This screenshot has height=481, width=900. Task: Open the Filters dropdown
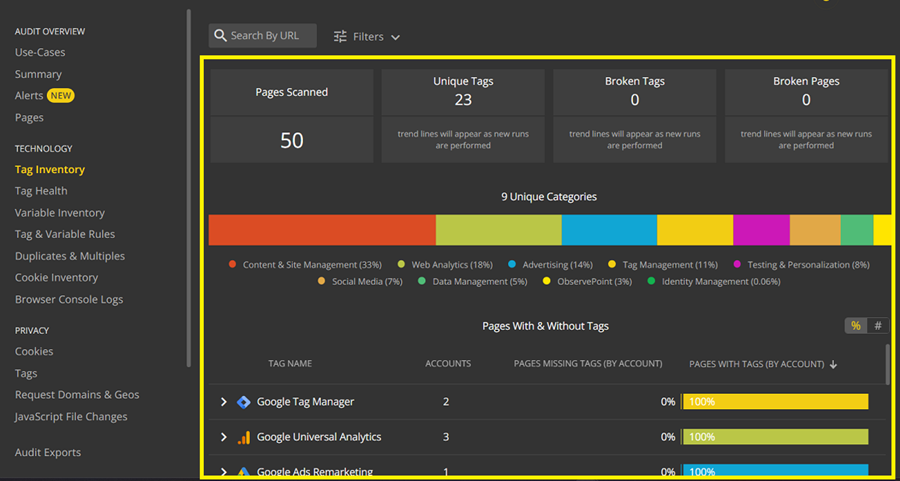[367, 36]
